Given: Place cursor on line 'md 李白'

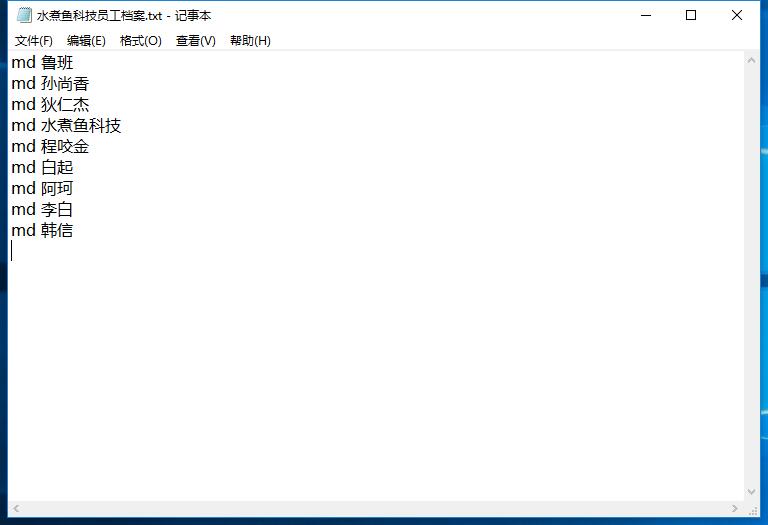Looking at the screenshot, I should (x=42, y=210).
